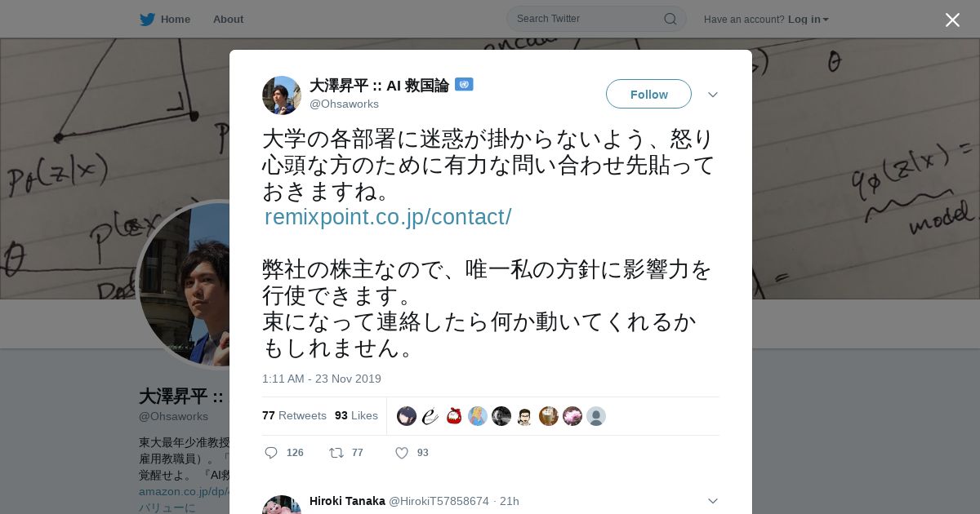Screen dimensions: 980x514
Task: Expand the tweet options chevron next to Follow
Action: pos(712,95)
